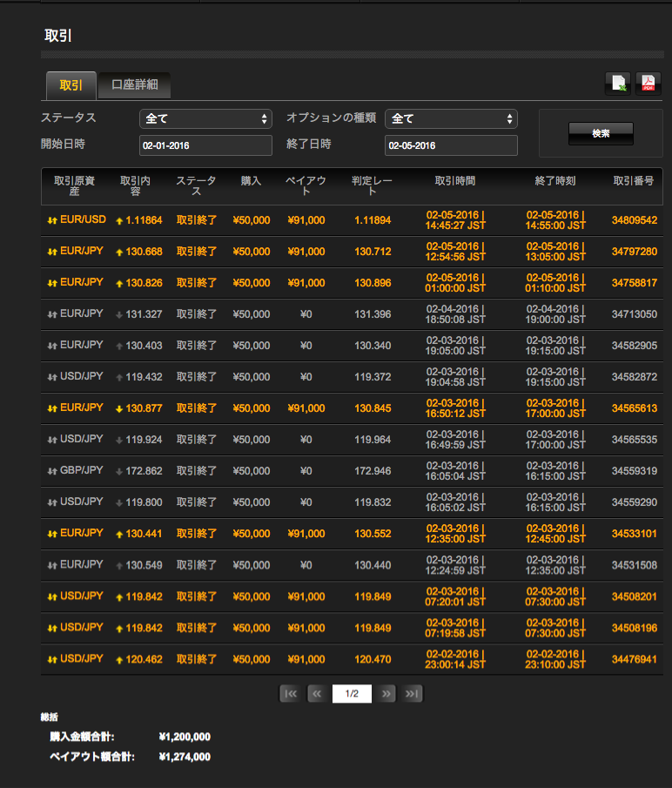The height and width of the screenshot is (788, 672).
Task: Click the payout total ¥1,274,000
Action: (185, 757)
